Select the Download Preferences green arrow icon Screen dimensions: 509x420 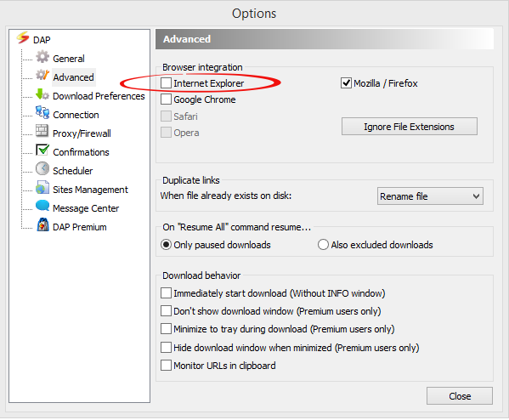pos(42,94)
